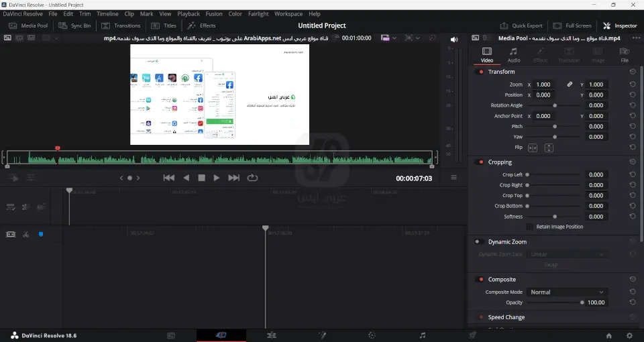Reset the Composite section
The image size is (644, 342).
click(633, 279)
